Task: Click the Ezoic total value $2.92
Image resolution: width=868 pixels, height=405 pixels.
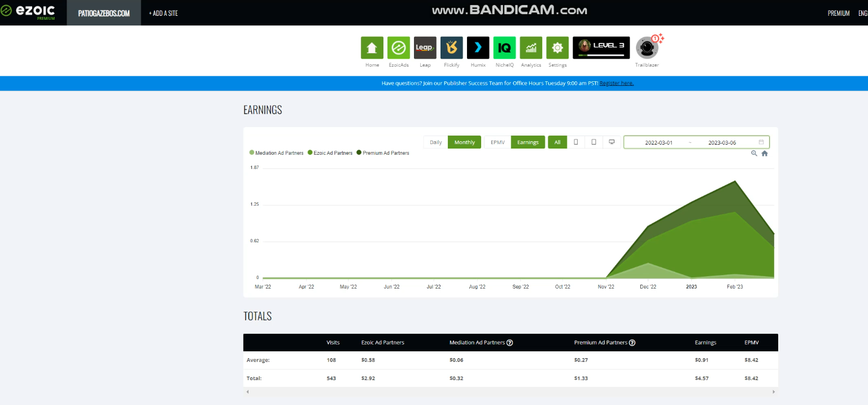Action: point(368,378)
